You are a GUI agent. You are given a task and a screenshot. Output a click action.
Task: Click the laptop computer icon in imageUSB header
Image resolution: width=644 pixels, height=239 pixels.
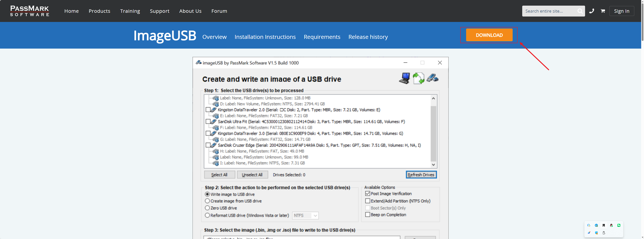(x=405, y=78)
